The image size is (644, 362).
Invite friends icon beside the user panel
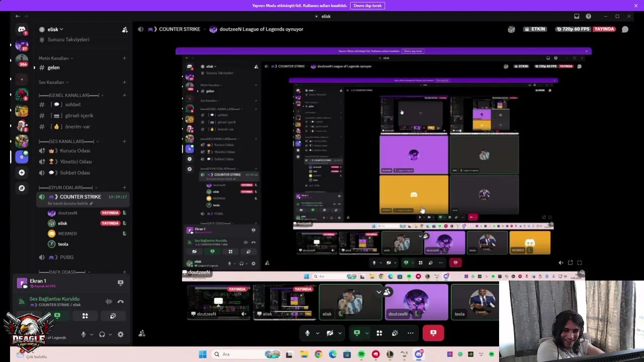[142, 333]
